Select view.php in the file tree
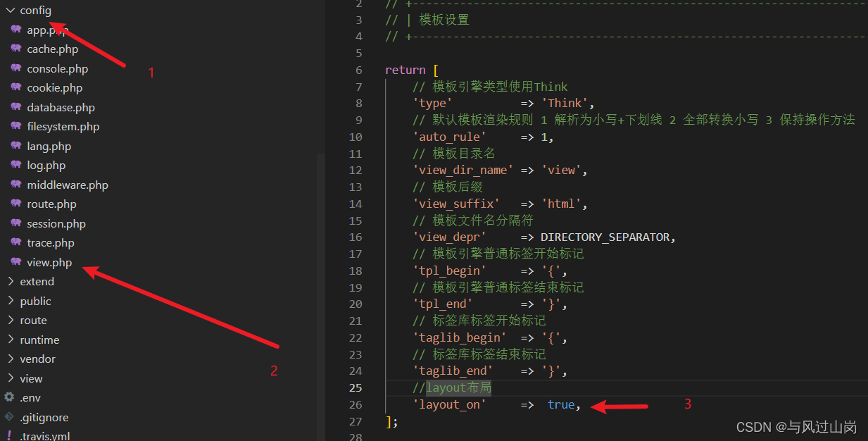This screenshot has height=441, width=868. point(49,262)
